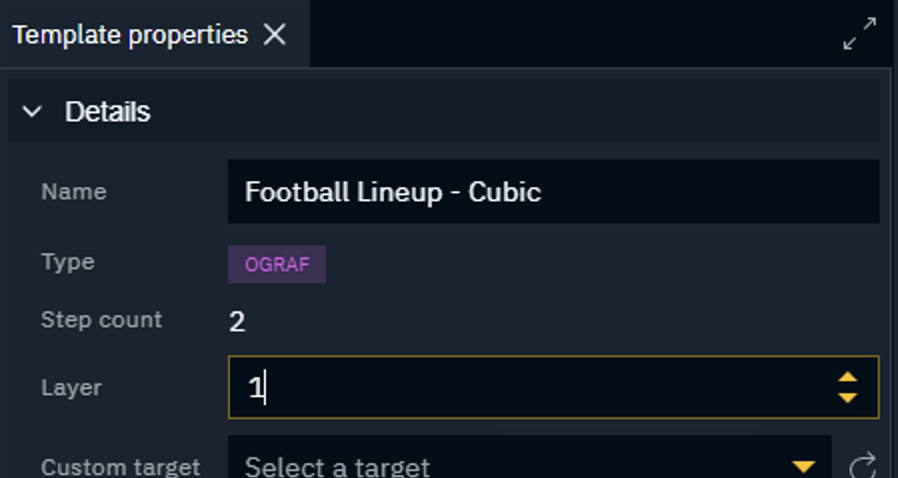Viewport: 898px width, 478px height.
Task: Select the Type field label
Action: pyautogui.click(x=68, y=262)
